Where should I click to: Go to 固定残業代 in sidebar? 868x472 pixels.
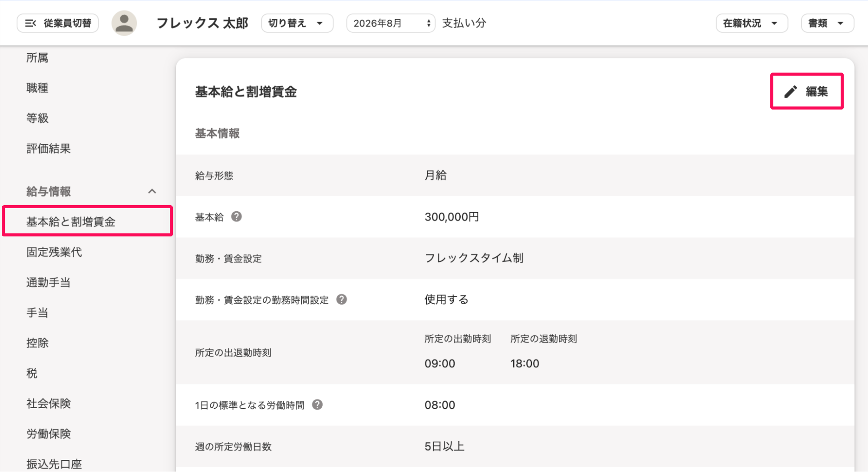click(x=54, y=252)
